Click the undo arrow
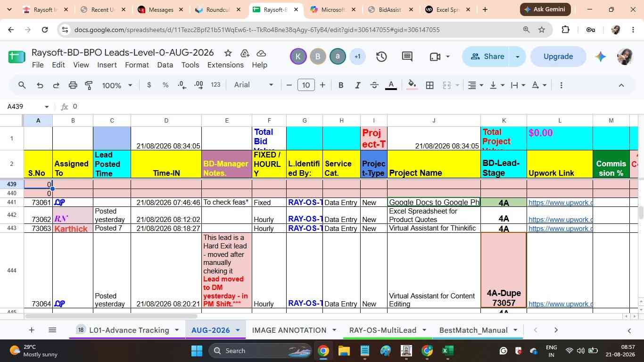This screenshot has width=644, height=362. coord(40,85)
